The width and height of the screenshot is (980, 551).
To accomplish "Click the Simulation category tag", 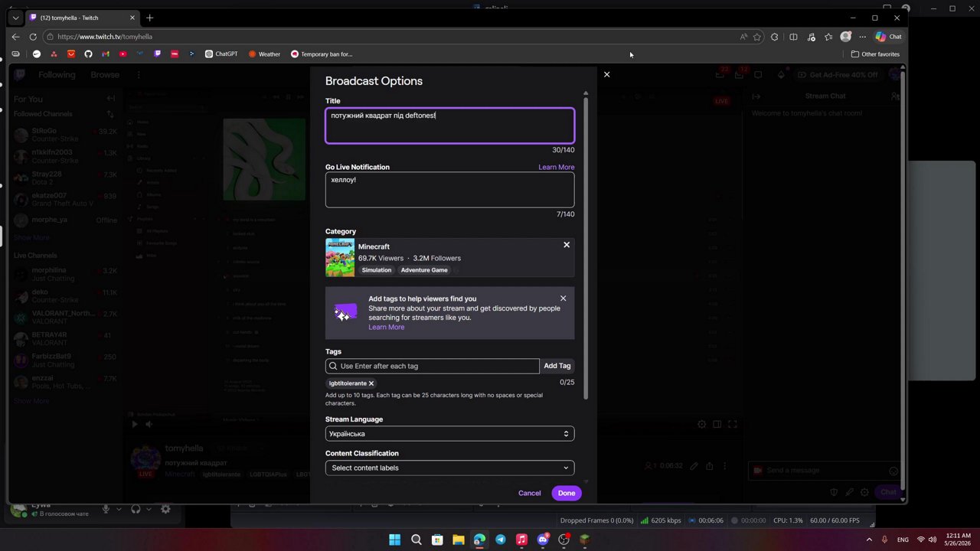I will click(377, 270).
